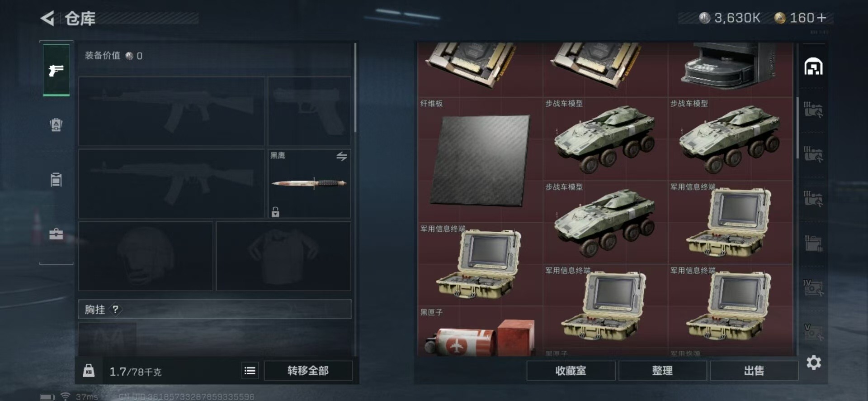This screenshot has height=401, width=868.
Task: Click 整理 to sort the stash
Action: [x=662, y=371]
